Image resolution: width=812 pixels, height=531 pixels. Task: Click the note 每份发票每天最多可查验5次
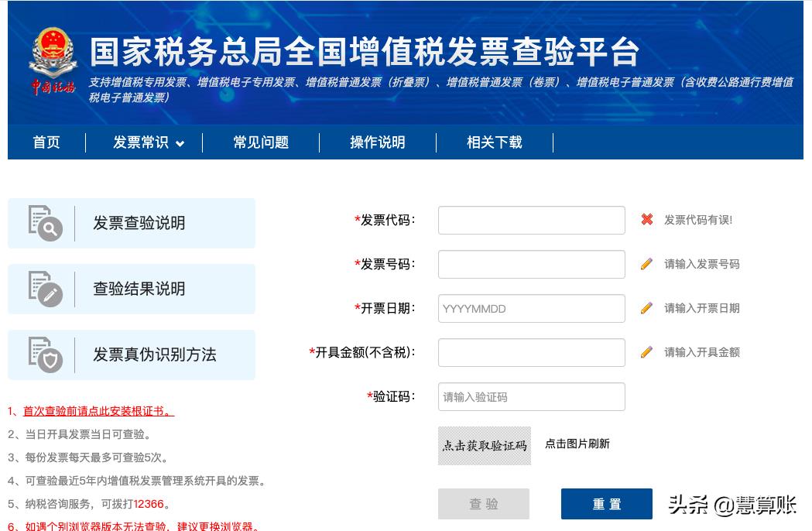pyautogui.click(x=88, y=457)
